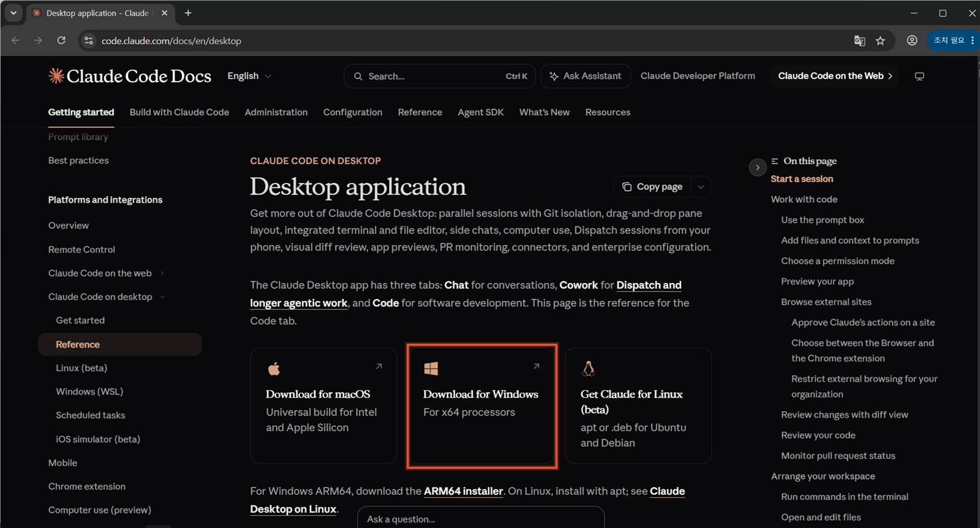
Task: Open the What's New tab
Action: click(545, 112)
